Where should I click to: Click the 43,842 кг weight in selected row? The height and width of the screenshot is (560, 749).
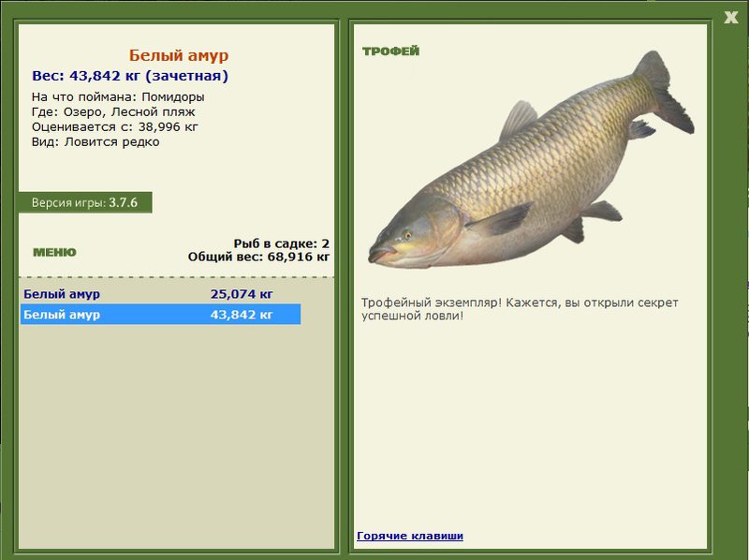[242, 315]
